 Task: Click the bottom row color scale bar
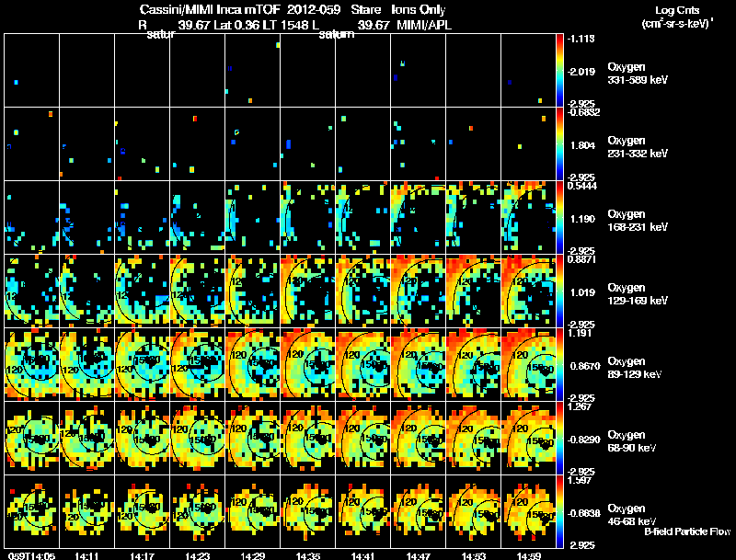click(x=559, y=511)
